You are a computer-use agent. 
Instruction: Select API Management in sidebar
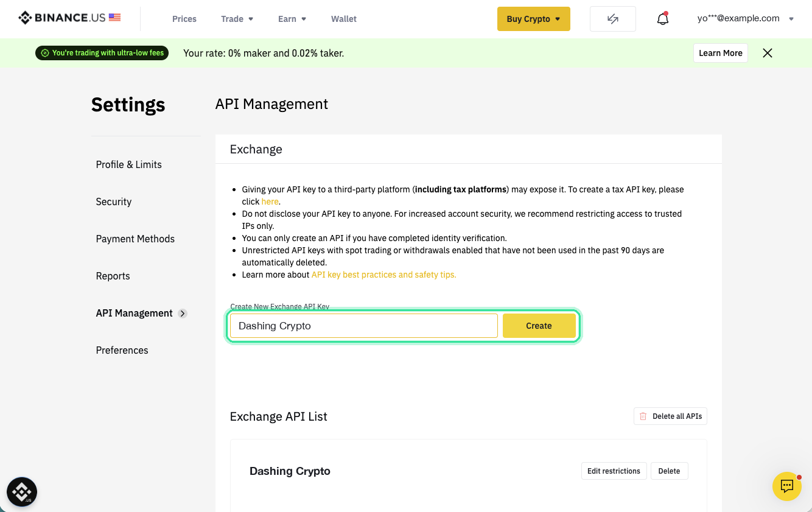[135, 313]
